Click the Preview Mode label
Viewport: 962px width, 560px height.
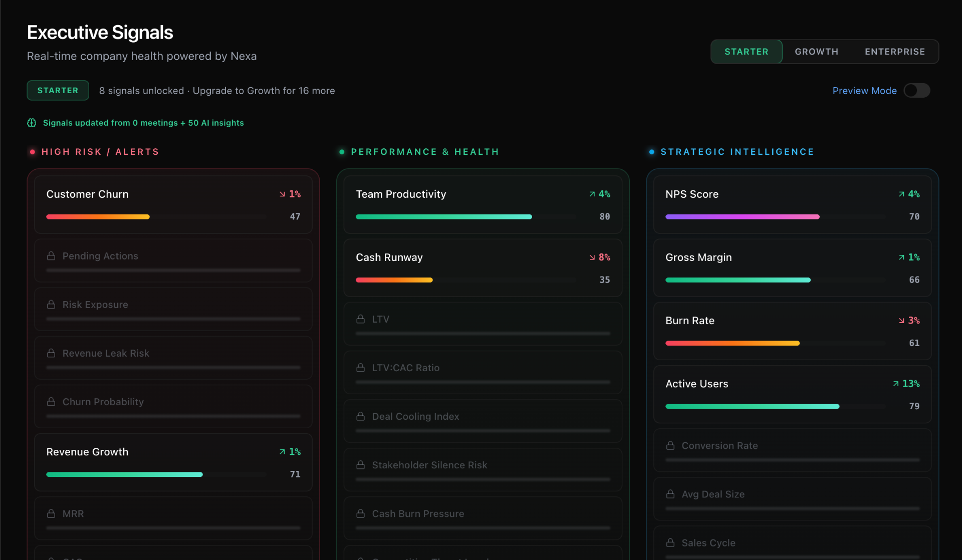point(864,91)
